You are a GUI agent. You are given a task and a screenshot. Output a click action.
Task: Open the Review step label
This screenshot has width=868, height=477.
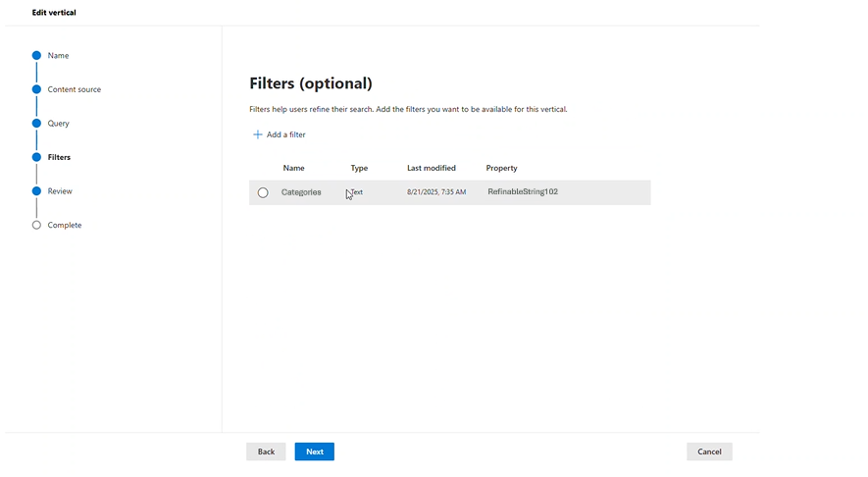(60, 191)
